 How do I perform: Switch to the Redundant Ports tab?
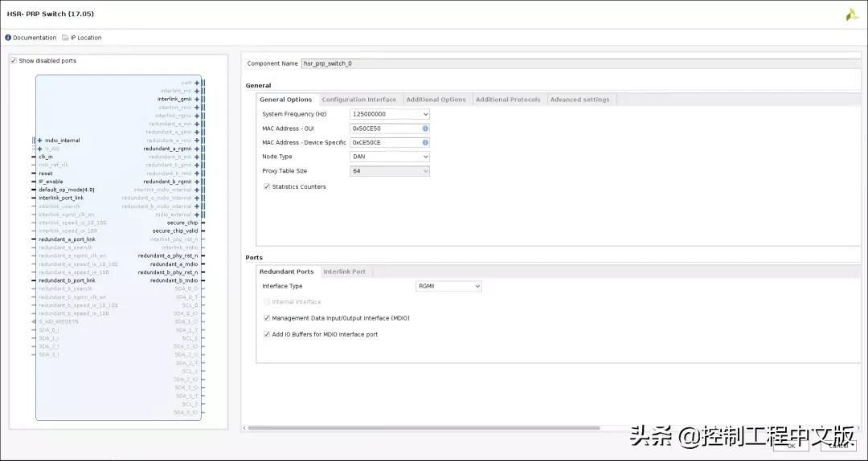click(x=287, y=271)
